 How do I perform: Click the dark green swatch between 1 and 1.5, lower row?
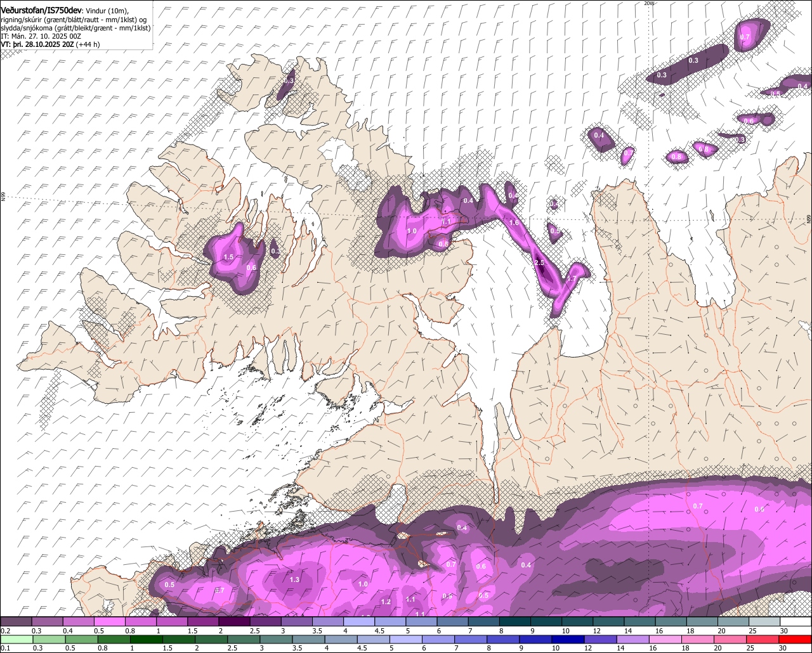146,640
